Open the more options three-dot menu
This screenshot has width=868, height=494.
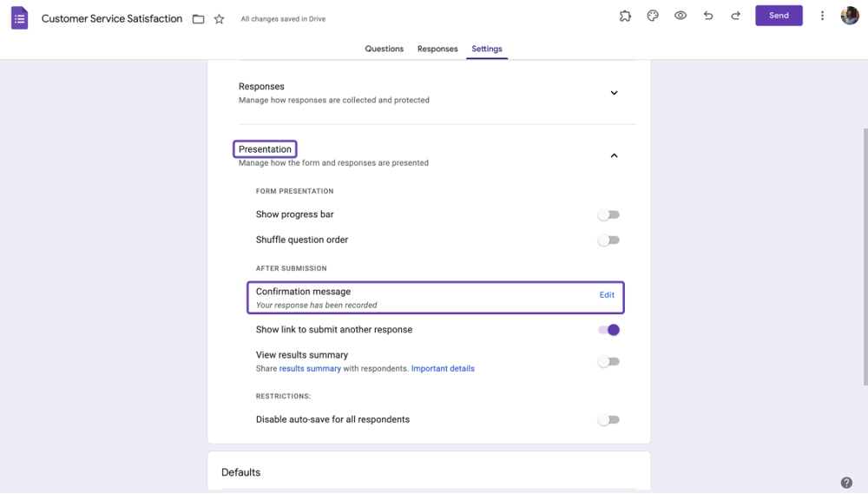[x=822, y=16]
